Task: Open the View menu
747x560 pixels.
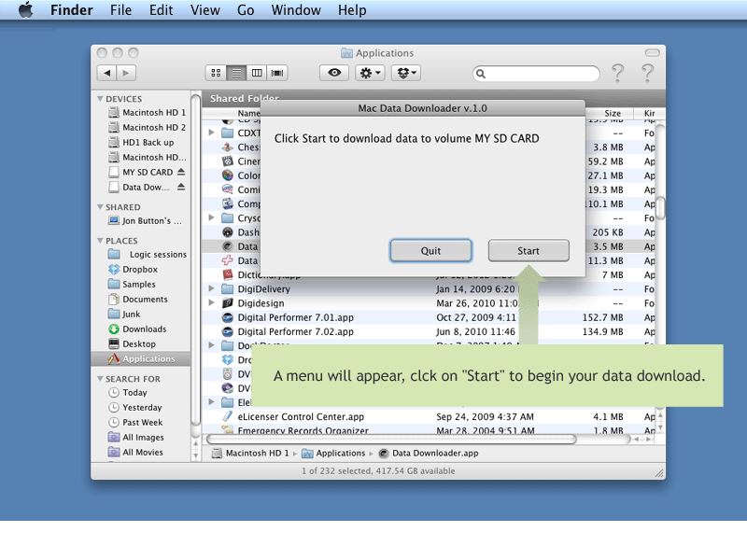Action: point(204,10)
